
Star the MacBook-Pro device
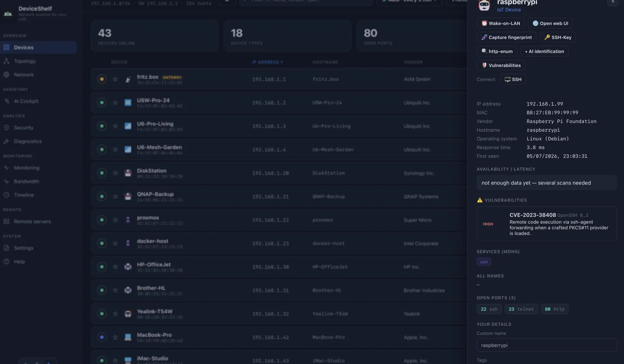point(115,337)
